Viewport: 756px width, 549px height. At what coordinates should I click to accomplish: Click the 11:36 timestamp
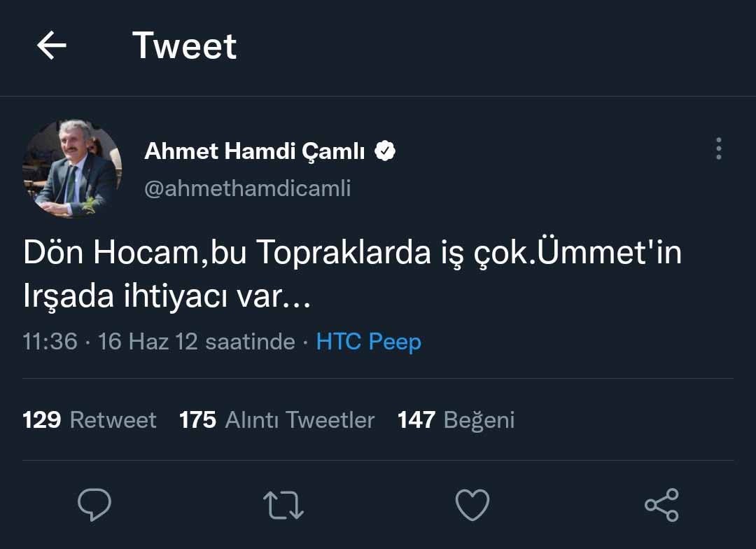point(50,342)
